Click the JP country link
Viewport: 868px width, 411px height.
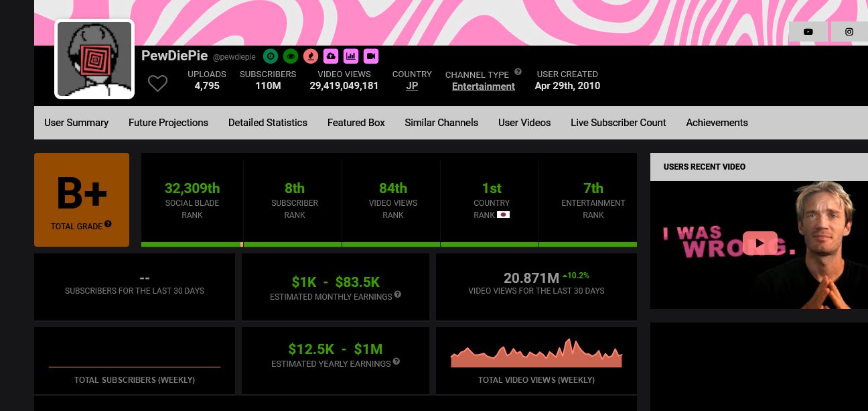412,86
